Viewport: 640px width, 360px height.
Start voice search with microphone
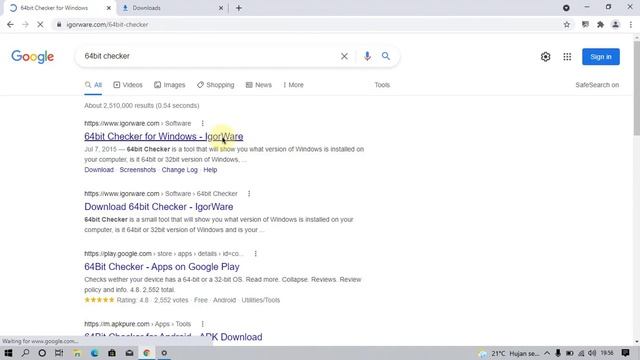[x=367, y=56]
